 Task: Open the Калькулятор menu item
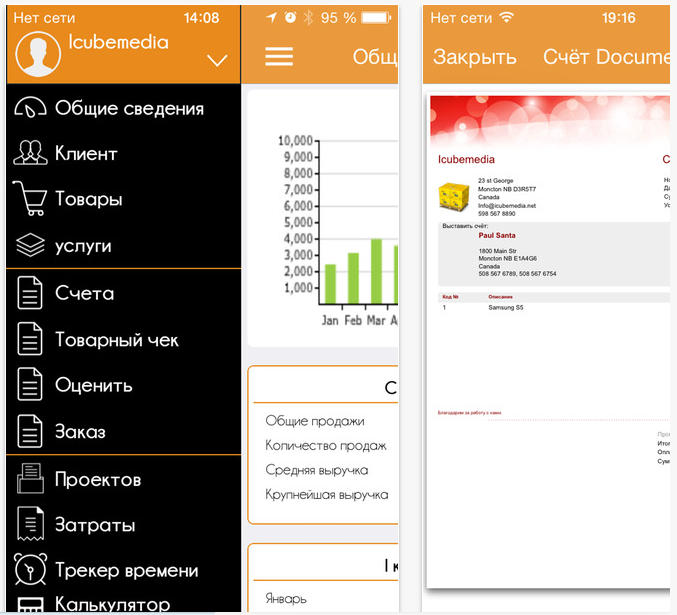pos(112,604)
